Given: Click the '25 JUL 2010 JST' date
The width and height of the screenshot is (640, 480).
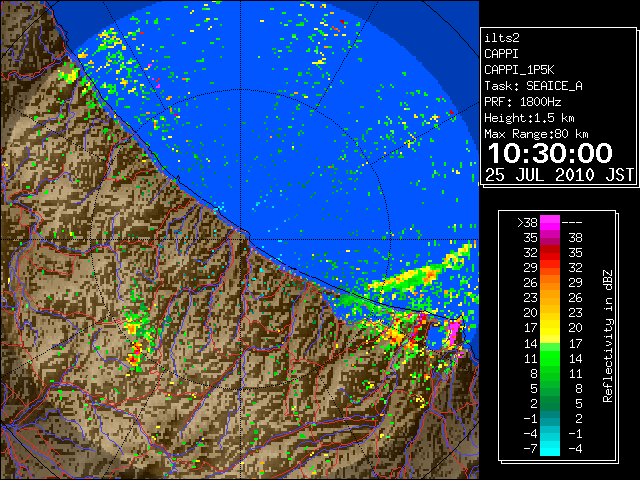Looking at the screenshot, I should pyautogui.click(x=559, y=175).
